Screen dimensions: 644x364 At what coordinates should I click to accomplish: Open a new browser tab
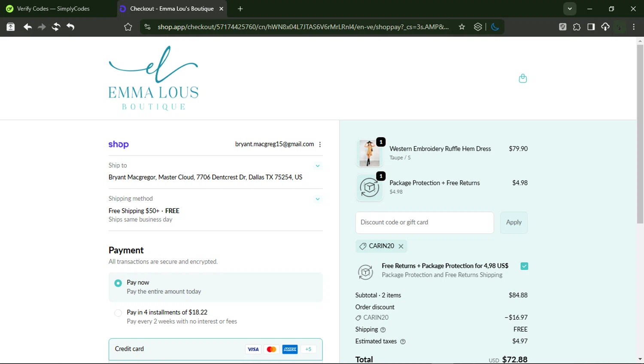pyautogui.click(x=240, y=9)
